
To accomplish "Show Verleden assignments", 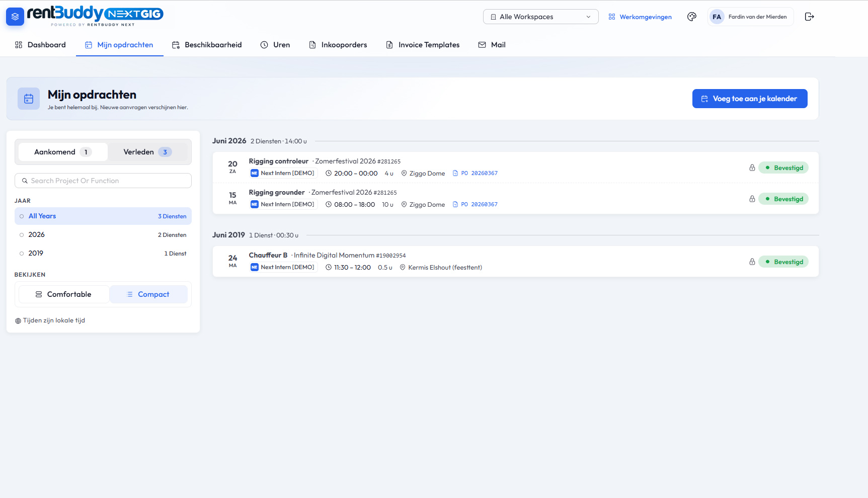I will pos(147,152).
